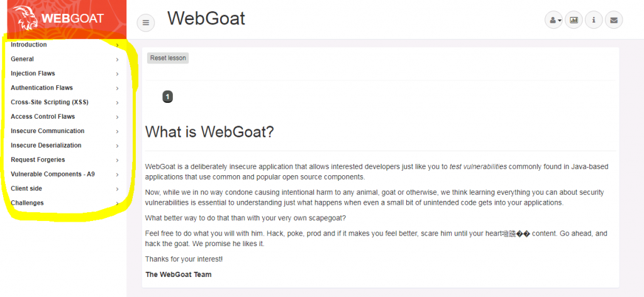Expand Cross-Site Scripting (XSS) section
The image size is (644, 297).
click(50, 102)
